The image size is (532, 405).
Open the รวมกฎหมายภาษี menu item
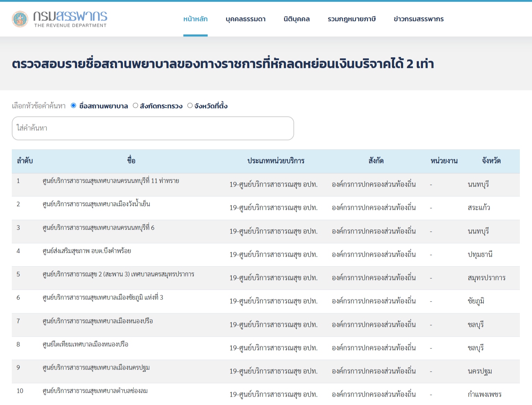351,19
